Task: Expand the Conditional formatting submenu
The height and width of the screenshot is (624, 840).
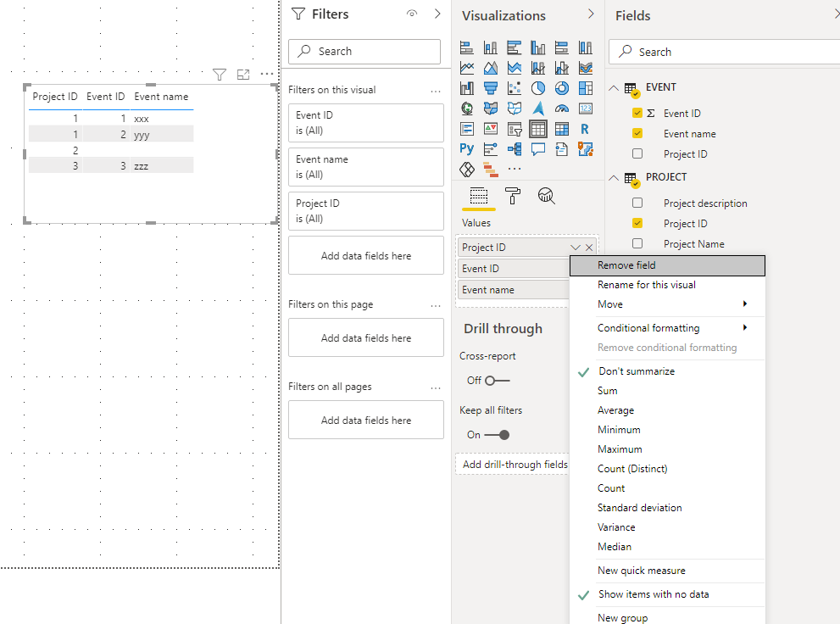Action: (x=667, y=328)
